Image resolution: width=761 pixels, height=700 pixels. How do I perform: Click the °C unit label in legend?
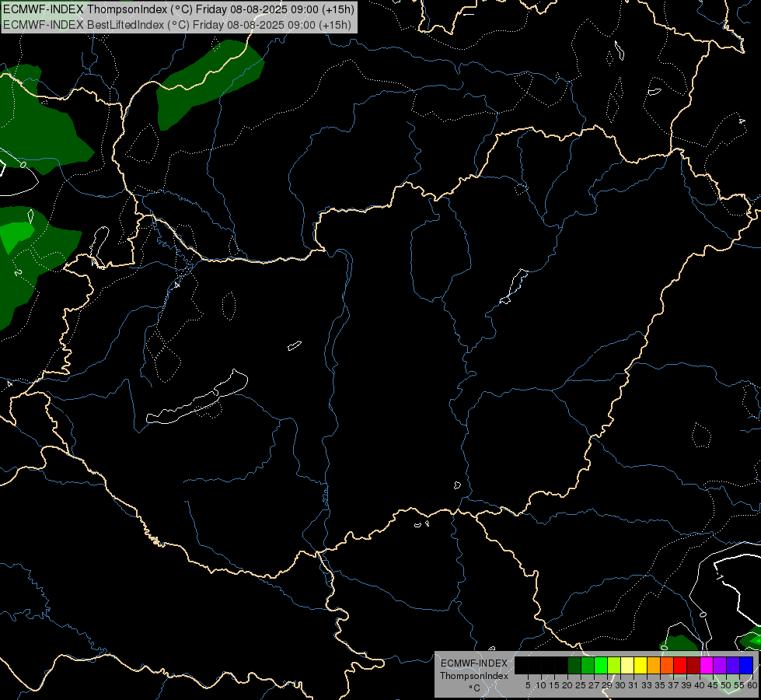click(x=474, y=688)
